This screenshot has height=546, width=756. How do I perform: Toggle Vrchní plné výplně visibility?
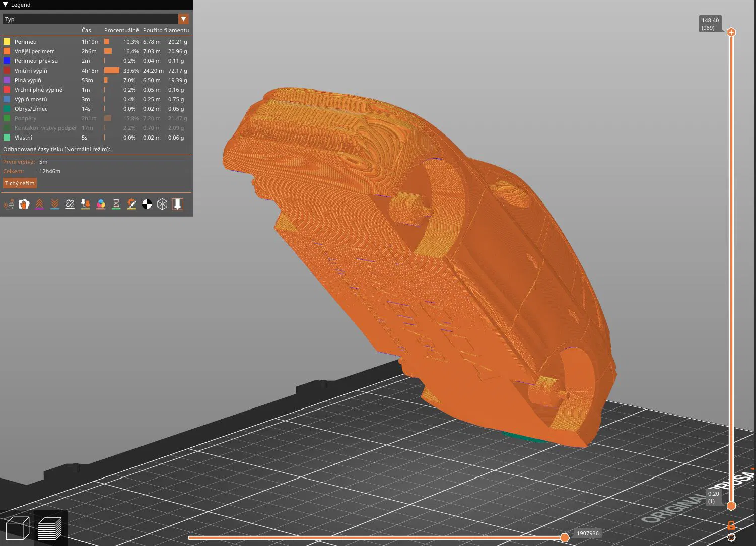(x=96, y=90)
